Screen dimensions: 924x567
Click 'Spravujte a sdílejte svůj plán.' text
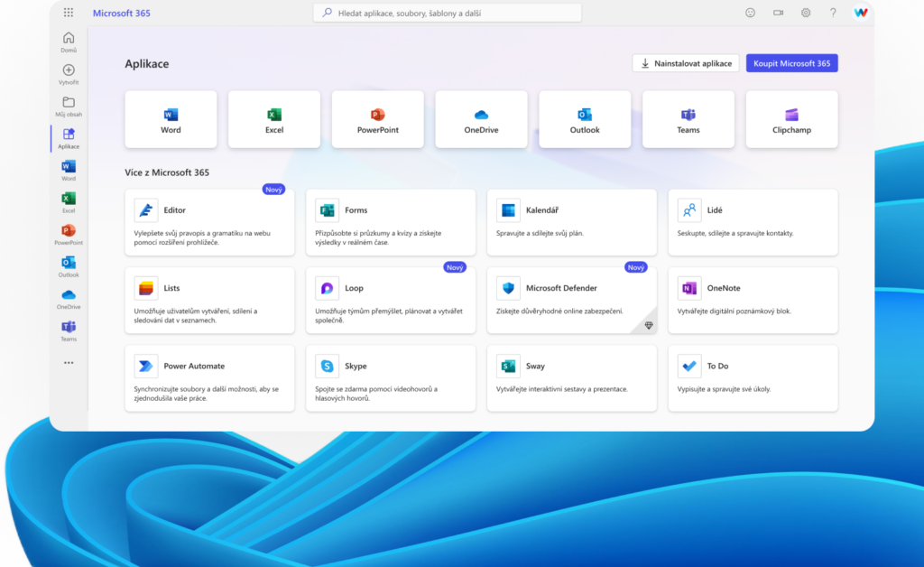[540, 234]
